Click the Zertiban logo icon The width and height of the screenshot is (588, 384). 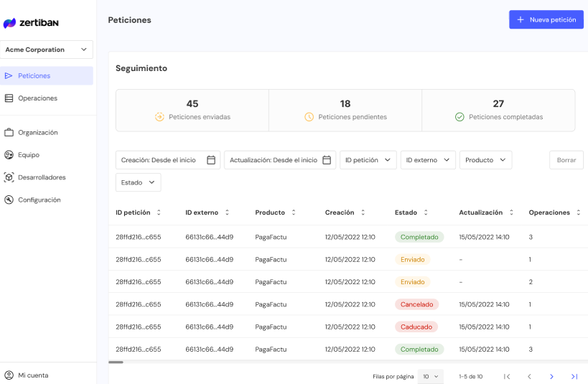(x=9, y=23)
